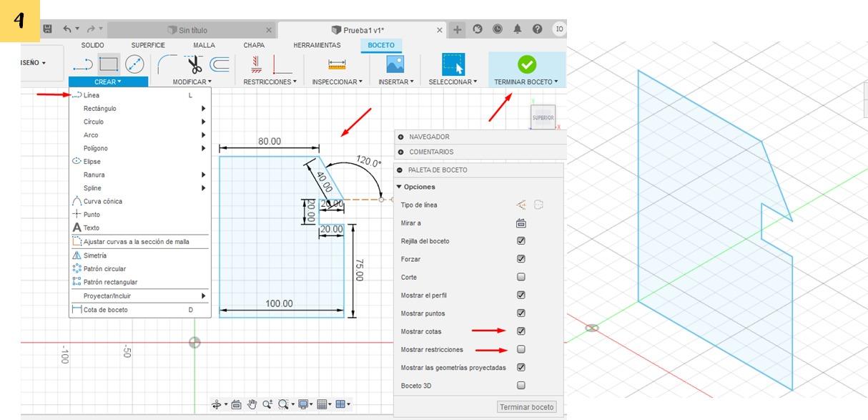Save the document with the floppy icon
Image resolution: width=868 pixels, height=420 pixels.
[x=47, y=29]
